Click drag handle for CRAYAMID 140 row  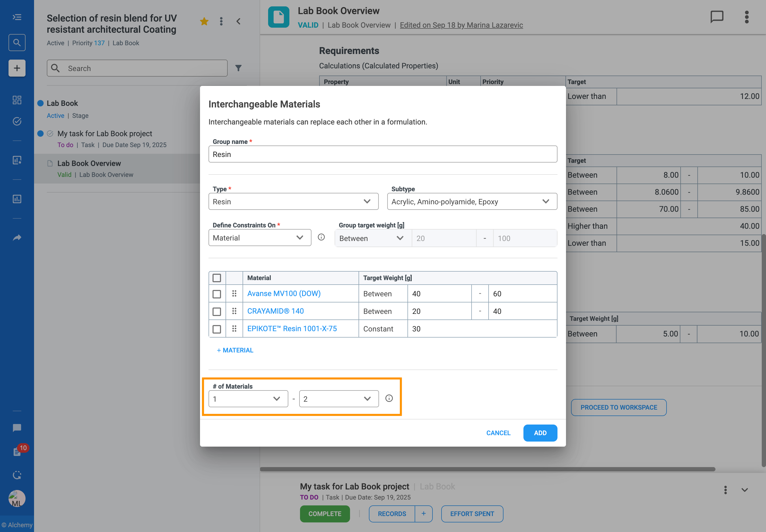click(x=234, y=311)
